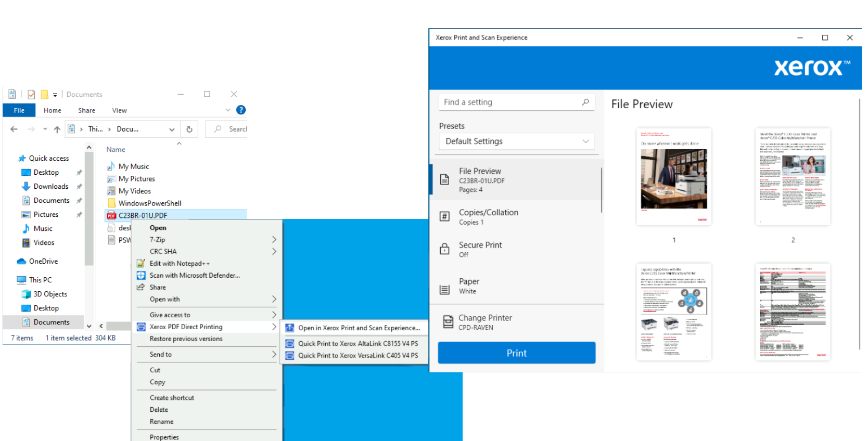Viewport: 868px width, 441px height.
Task: Expand the Open with submenu arrow
Action: tap(274, 299)
